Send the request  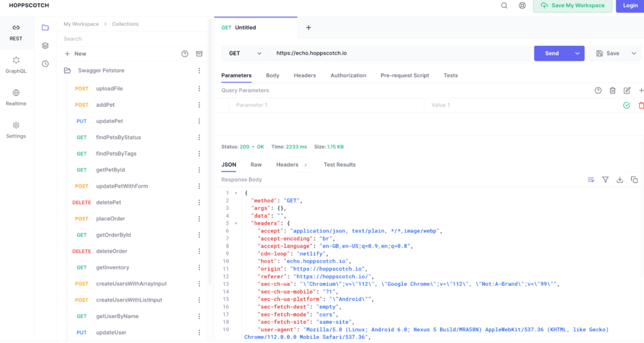click(x=552, y=53)
